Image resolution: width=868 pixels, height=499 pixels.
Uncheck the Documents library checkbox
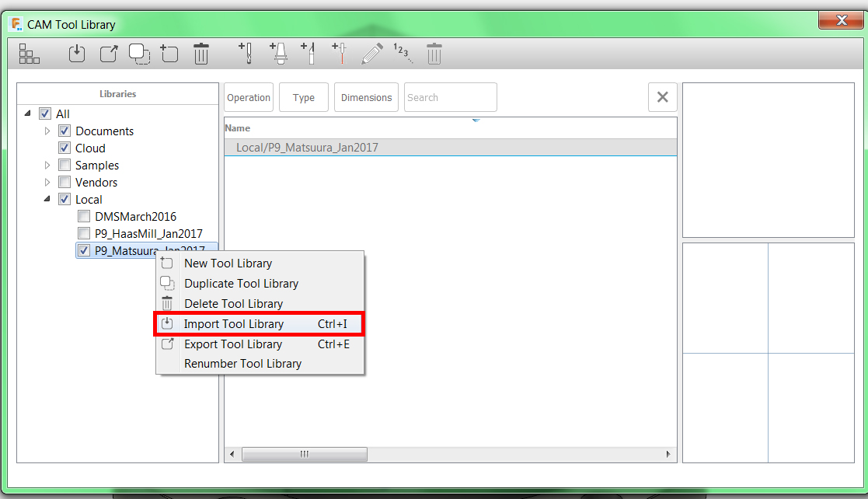(64, 131)
